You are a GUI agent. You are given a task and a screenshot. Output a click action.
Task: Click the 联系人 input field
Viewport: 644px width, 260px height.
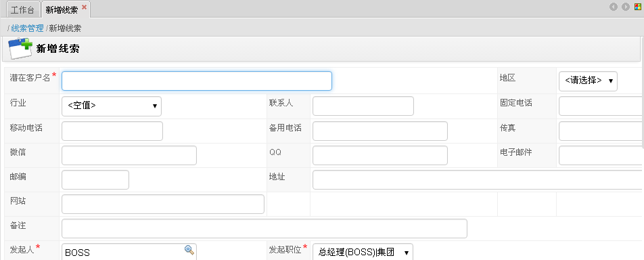[x=363, y=106]
